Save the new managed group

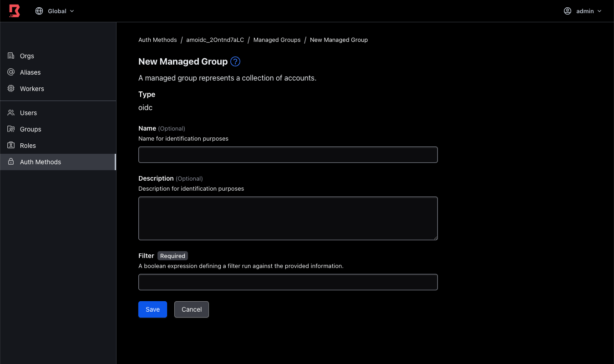[152, 309]
